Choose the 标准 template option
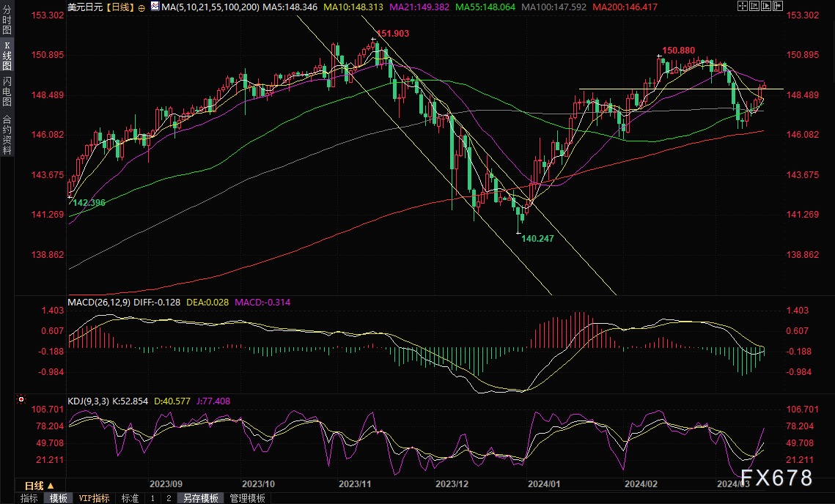The width and height of the screenshot is (835, 504). (x=130, y=498)
